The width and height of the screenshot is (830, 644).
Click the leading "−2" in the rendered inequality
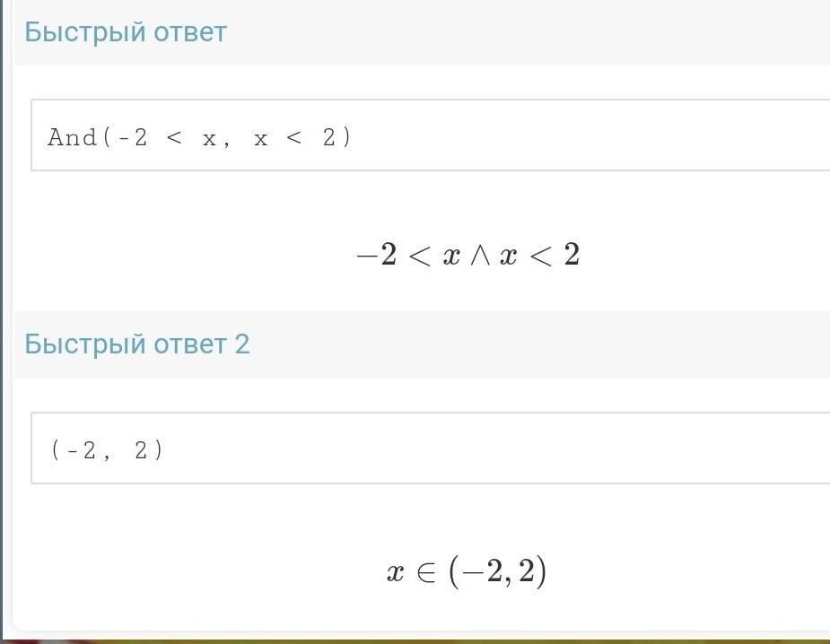click(377, 257)
